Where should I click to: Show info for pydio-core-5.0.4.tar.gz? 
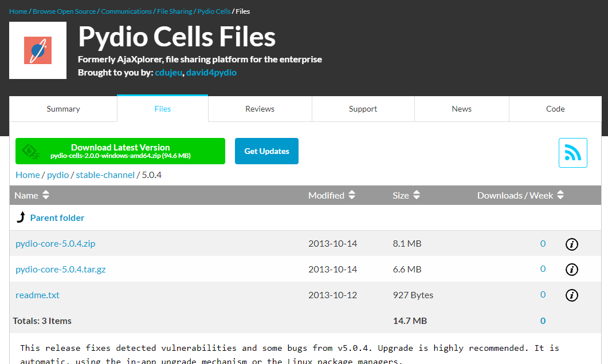[571, 270]
